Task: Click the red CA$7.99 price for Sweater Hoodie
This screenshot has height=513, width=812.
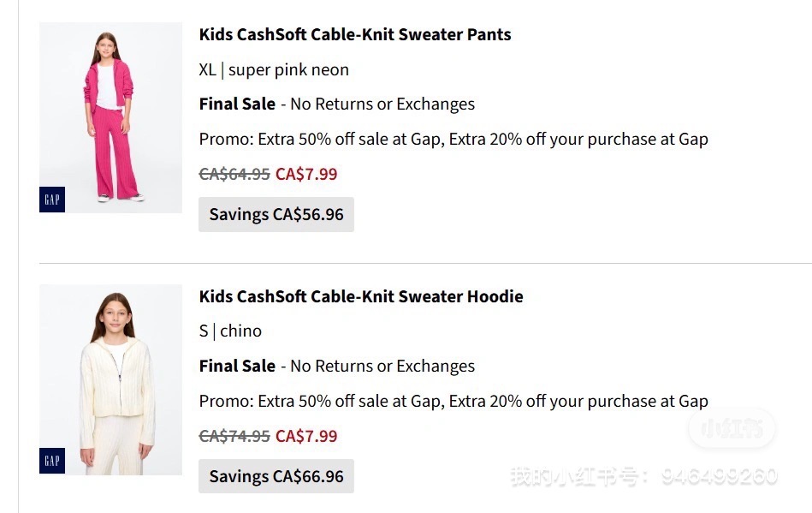Action: pos(306,437)
